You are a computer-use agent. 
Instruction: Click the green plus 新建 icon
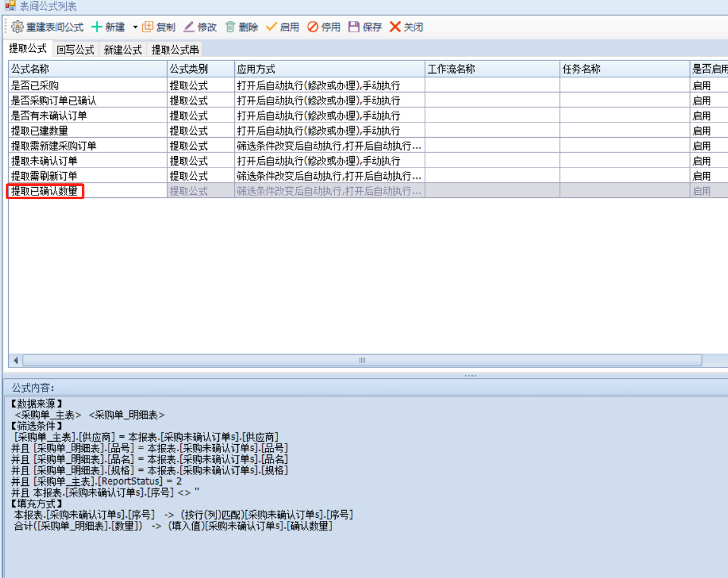97,27
